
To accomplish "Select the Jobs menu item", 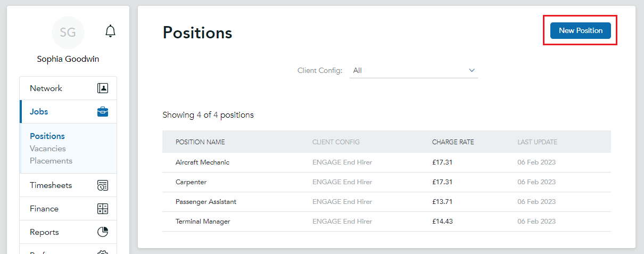I will tap(68, 112).
